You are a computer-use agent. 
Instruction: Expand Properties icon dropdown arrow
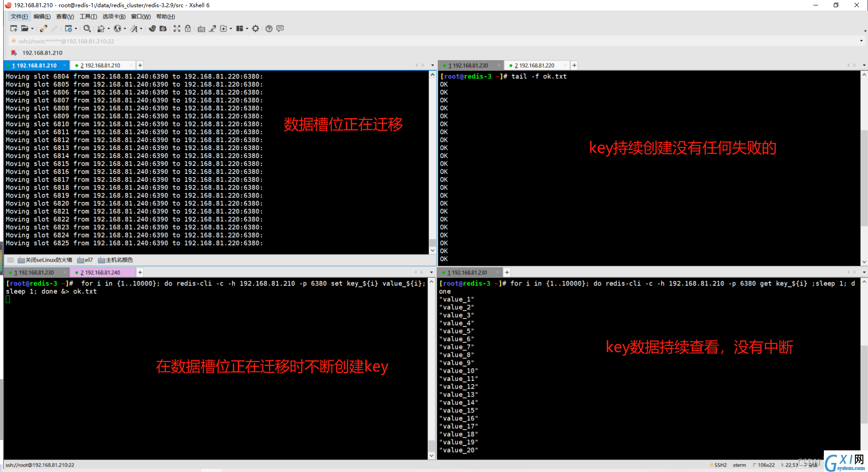point(76,28)
